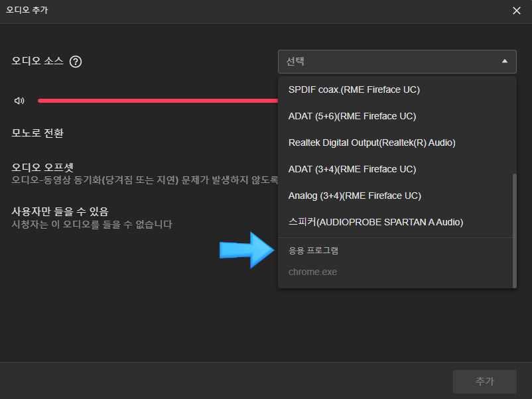
Task: Choose Analog (3+4)(RME Fireface UC)
Action: point(355,196)
